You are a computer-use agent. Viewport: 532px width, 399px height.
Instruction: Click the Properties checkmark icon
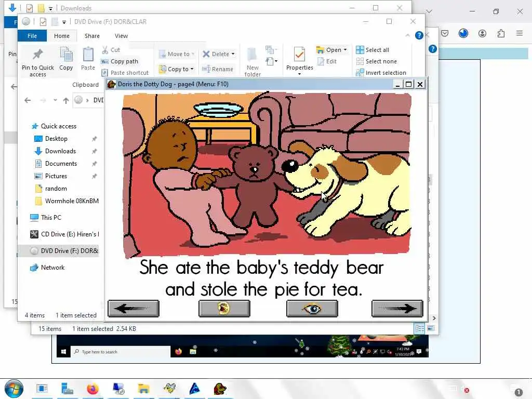pyautogui.click(x=299, y=54)
